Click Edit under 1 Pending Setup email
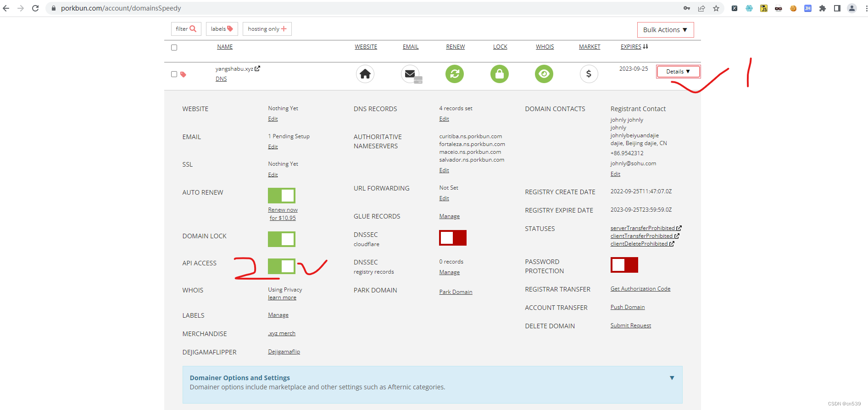The image size is (868, 410). (273, 147)
